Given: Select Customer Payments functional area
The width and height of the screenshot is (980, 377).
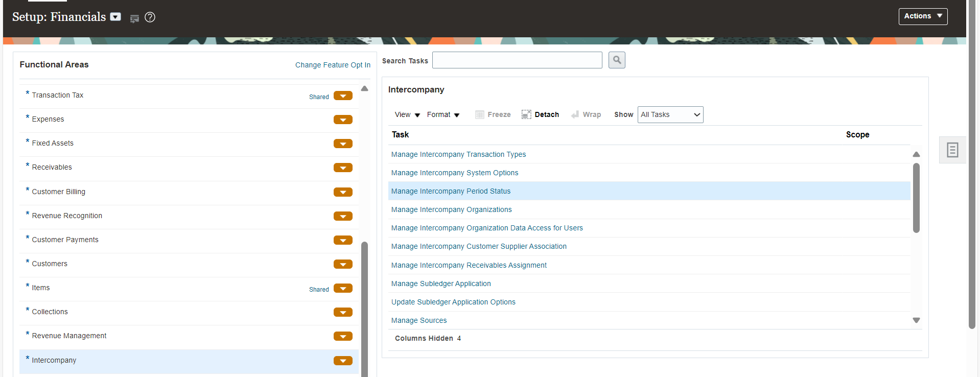Looking at the screenshot, I should tap(65, 240).
